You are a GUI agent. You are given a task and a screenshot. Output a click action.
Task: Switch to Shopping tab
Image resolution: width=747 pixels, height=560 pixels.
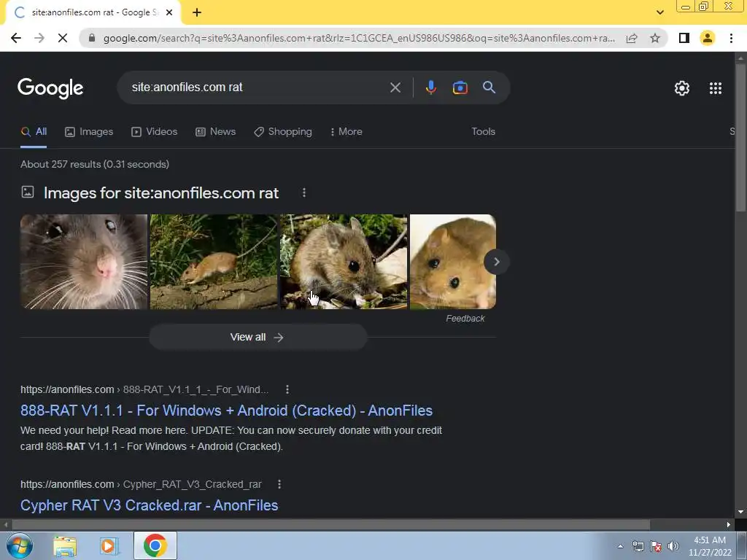point(283,131)
